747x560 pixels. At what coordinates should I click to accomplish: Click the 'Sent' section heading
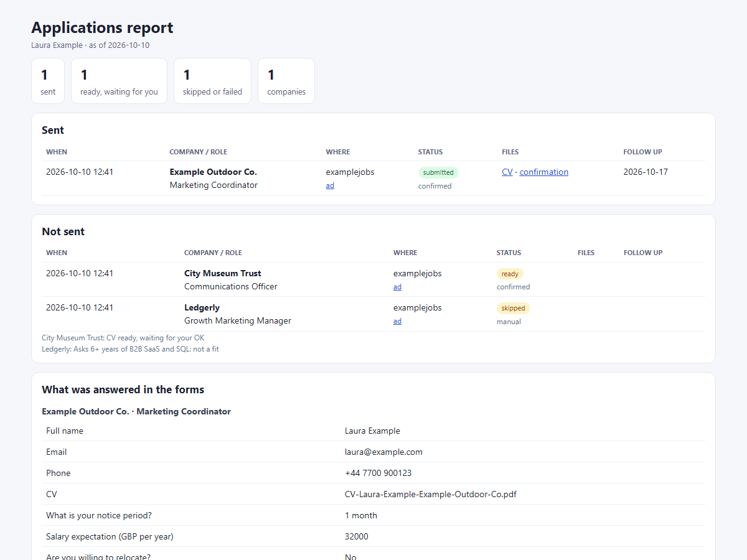[x=53, y=130]
